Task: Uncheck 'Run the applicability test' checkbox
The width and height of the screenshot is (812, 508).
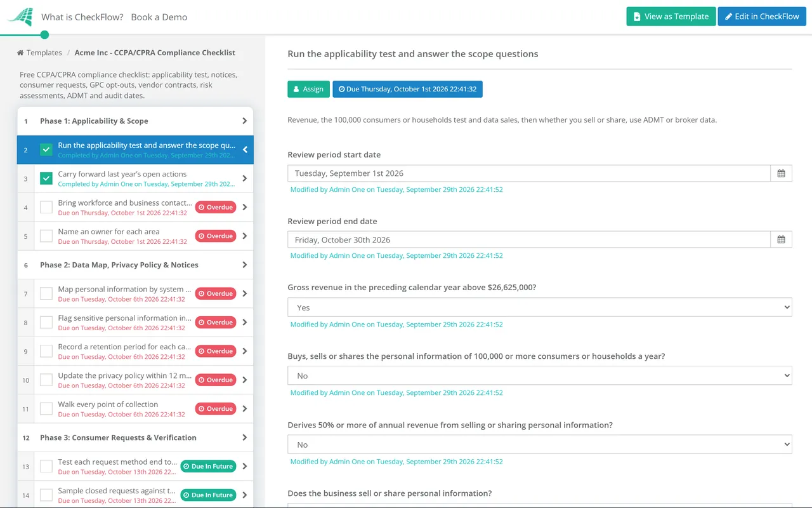Action: pyautogui.click(x=46, y=150)
